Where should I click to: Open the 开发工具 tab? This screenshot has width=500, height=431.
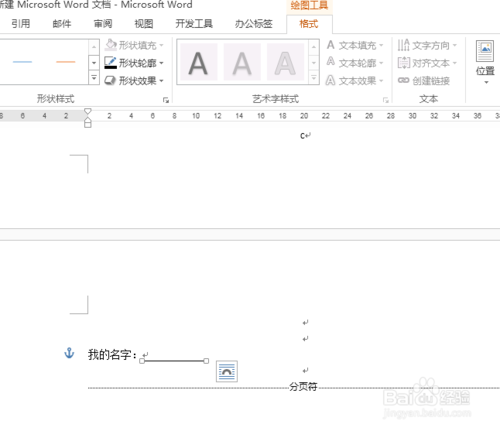click(194, 24)
